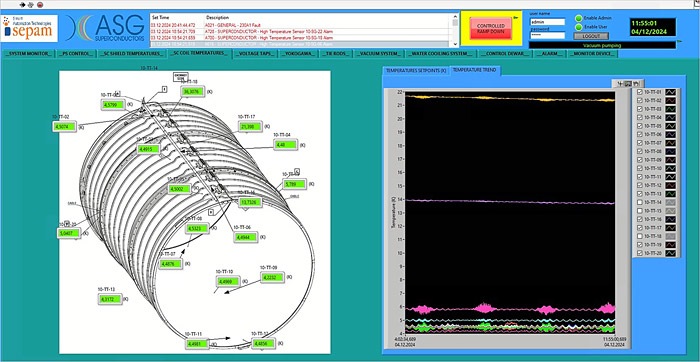Open the YOKOGAWA tab
The image size is (700, 362).
(299, 54)
